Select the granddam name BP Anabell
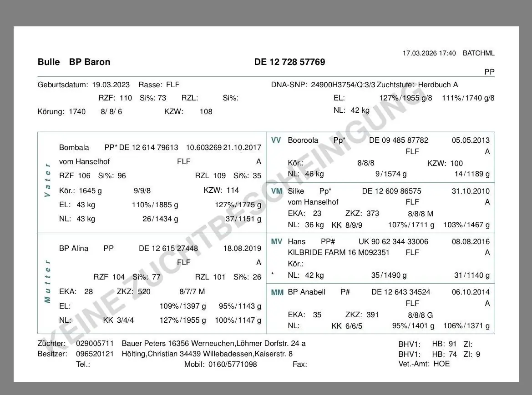Screen dimensions: 532x395 pyautogui.click(x=306, y=292)
